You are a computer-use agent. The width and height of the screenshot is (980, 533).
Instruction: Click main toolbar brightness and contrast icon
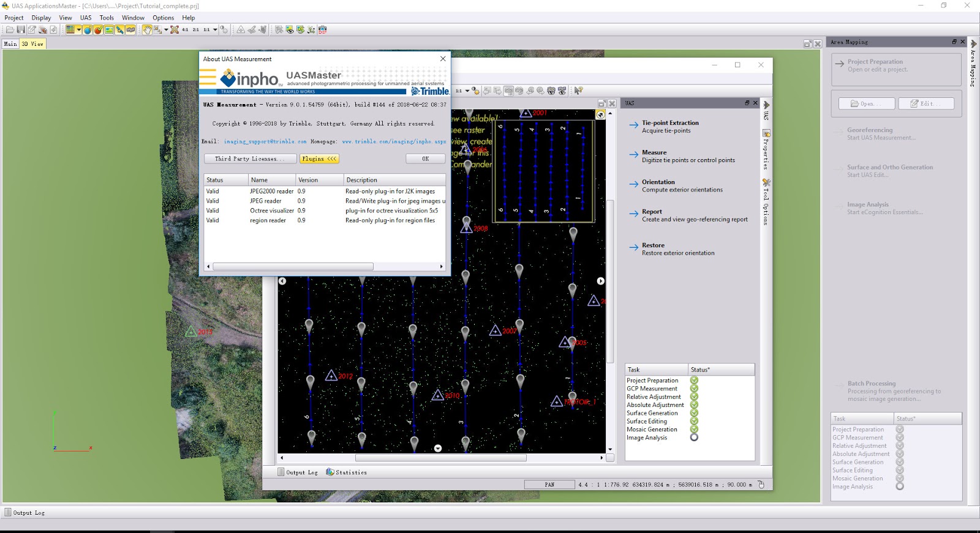(x=224, y=29)
